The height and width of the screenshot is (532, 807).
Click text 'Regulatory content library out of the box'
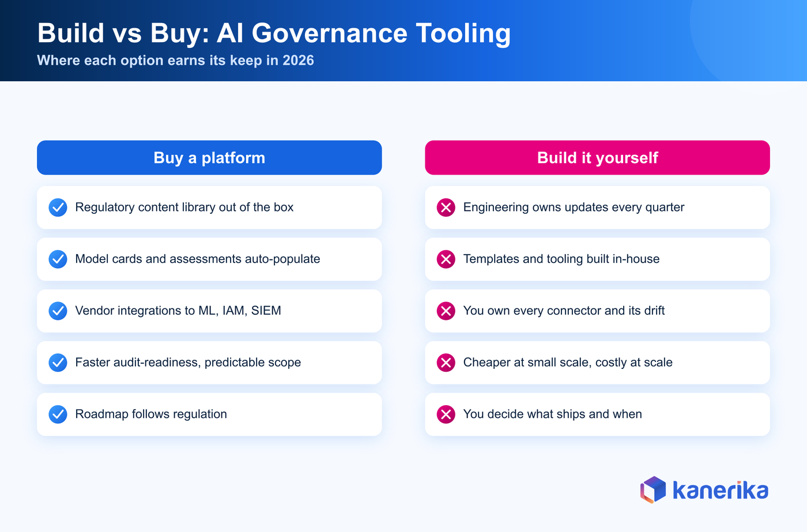184,207
